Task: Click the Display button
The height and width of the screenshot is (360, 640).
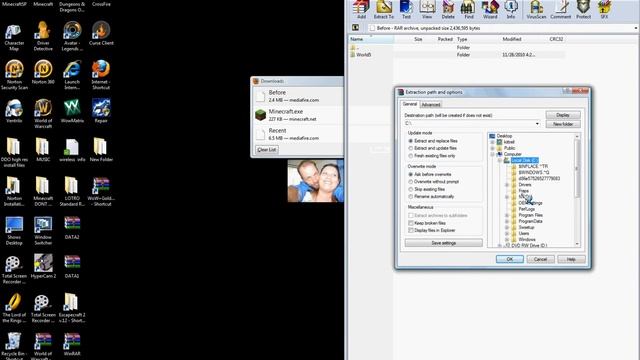Action: (x=563, y=115)
